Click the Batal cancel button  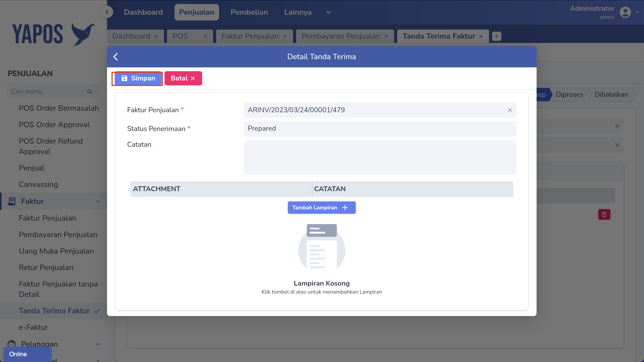(x=183, y=78)
